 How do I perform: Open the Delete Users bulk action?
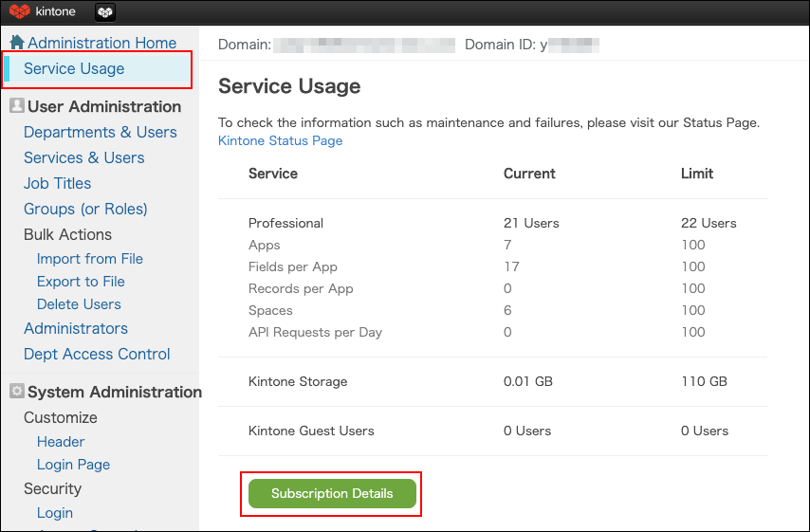pos(79,304)
